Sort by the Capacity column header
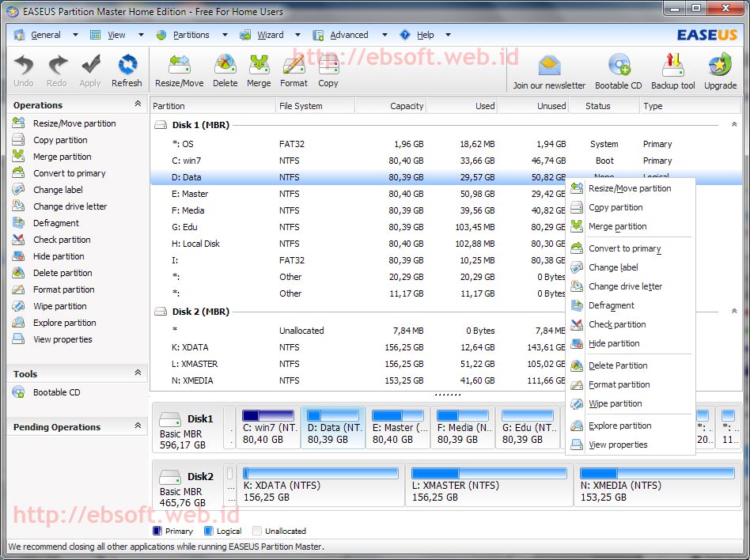Viewport: 750px width, 560px height. 391,106
